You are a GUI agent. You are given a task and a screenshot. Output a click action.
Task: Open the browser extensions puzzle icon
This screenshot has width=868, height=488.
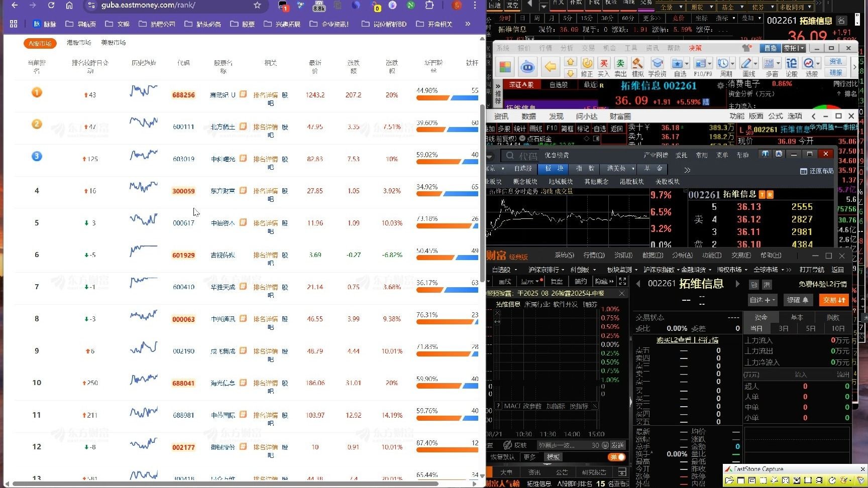tap(429, 5)
